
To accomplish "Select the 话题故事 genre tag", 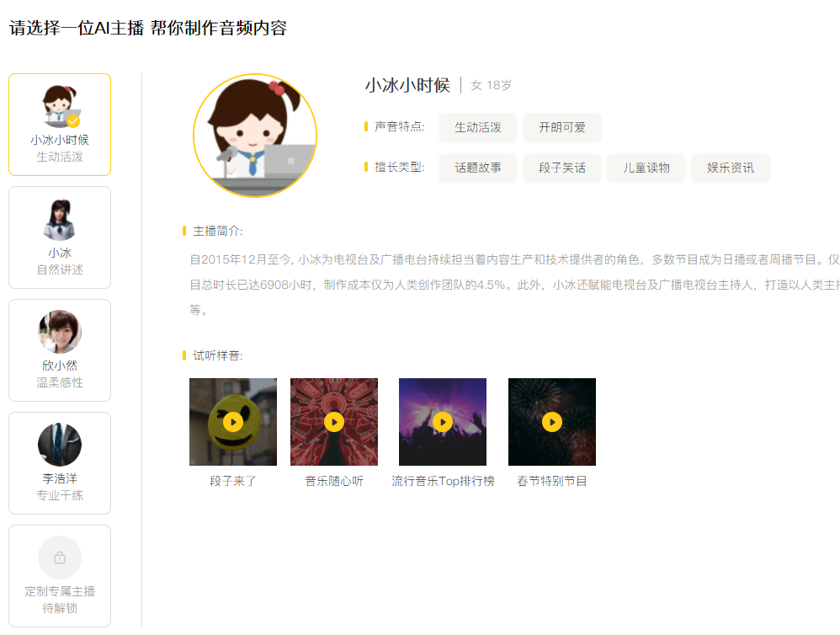I will tap(478, 168).
